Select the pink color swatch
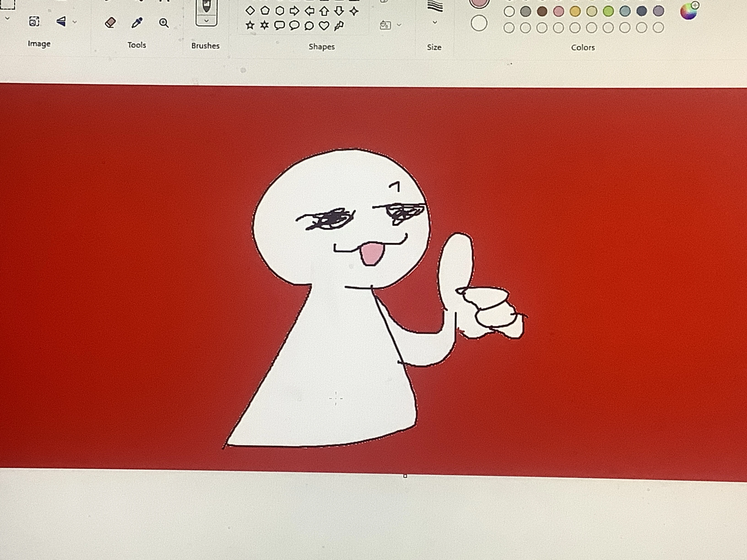This screenshot has width=747, height=560. 558,11
